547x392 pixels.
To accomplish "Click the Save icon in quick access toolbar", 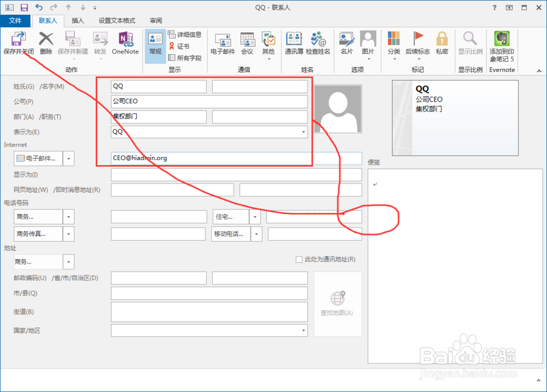I will tap(24, 7).
